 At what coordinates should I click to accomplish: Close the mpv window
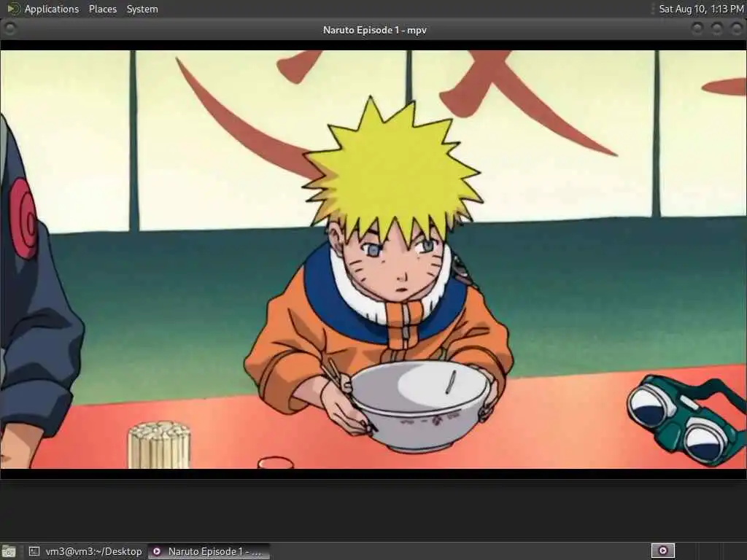tap(736, 29)
